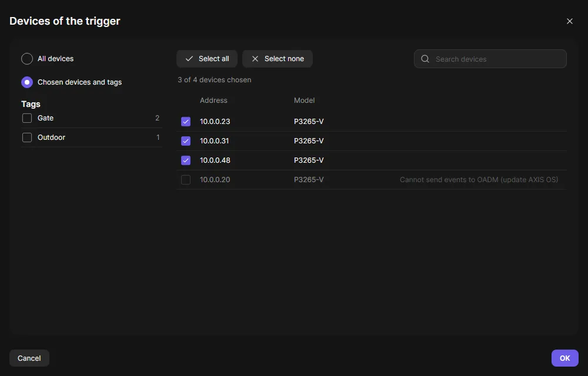Click the magnifier icon in search box
This screenshot has width=588, height=376.
point(425,59)
